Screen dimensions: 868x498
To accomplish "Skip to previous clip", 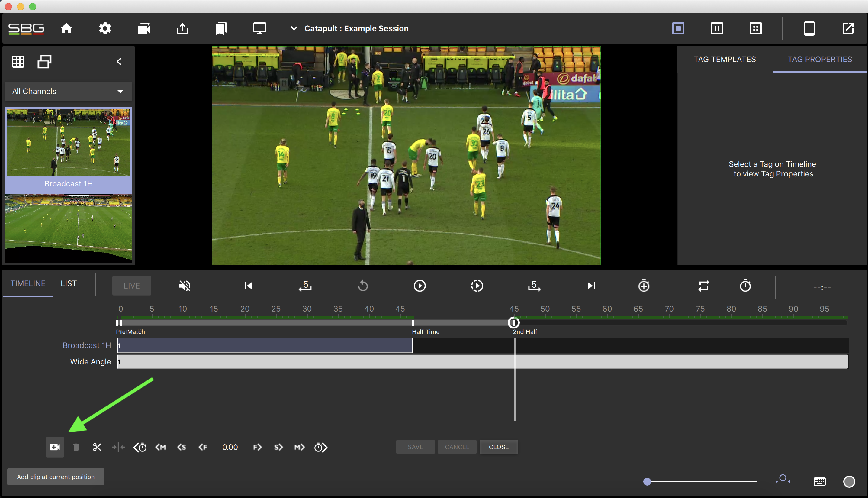I will click(x=248, y=286).
